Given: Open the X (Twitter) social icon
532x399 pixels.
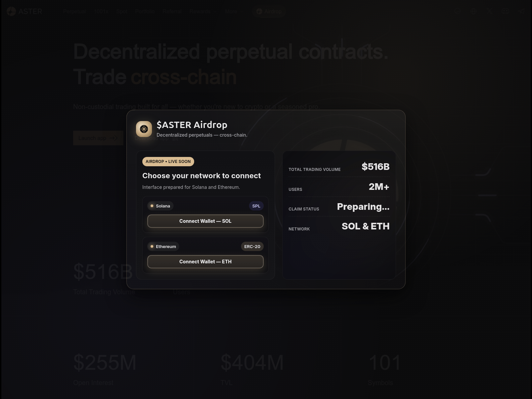Looking at the screenshot, I should coord(489,11).
